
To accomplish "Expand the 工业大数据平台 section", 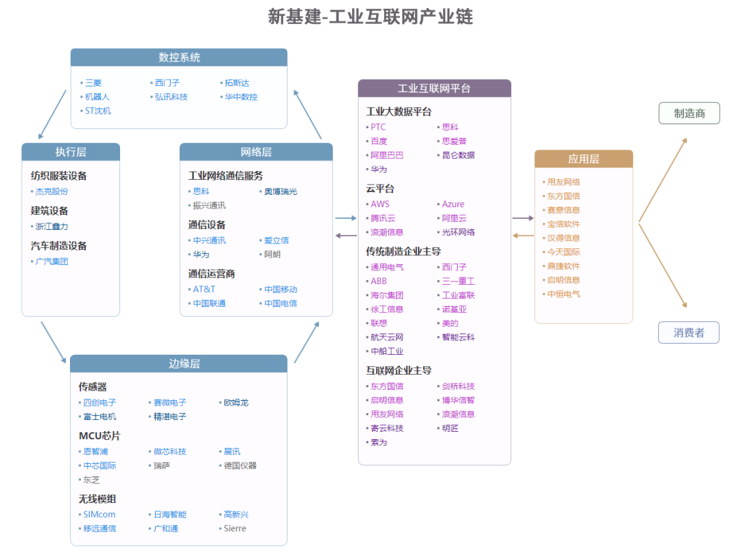I will pos(398,110).
